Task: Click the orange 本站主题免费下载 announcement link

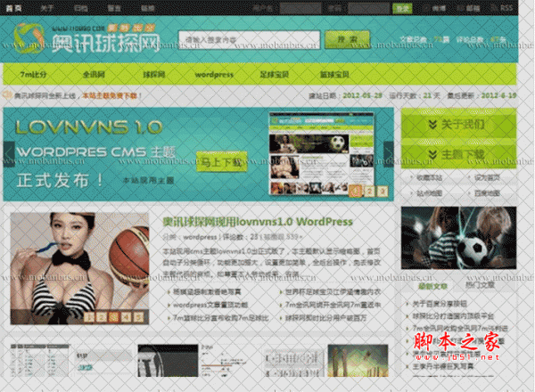Action: pos(110,96)
